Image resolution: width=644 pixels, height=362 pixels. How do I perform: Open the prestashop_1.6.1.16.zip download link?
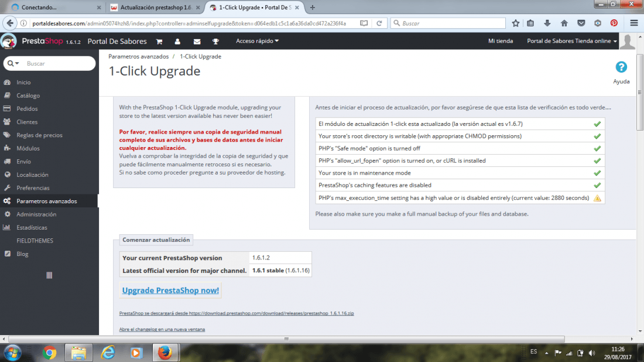236,313
